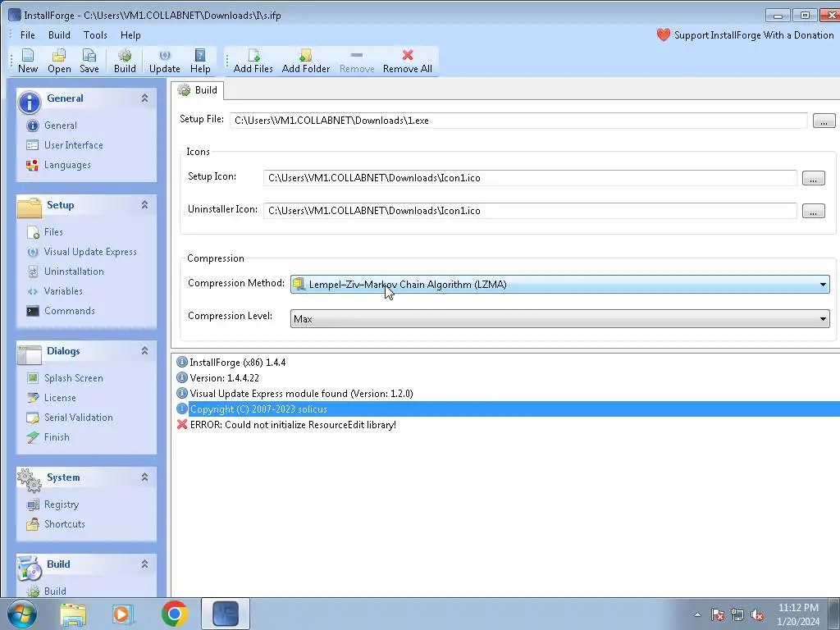Click the Build toolbar icon
The image size is (840, 630).
pyautogui.click(x=125, y=61)
